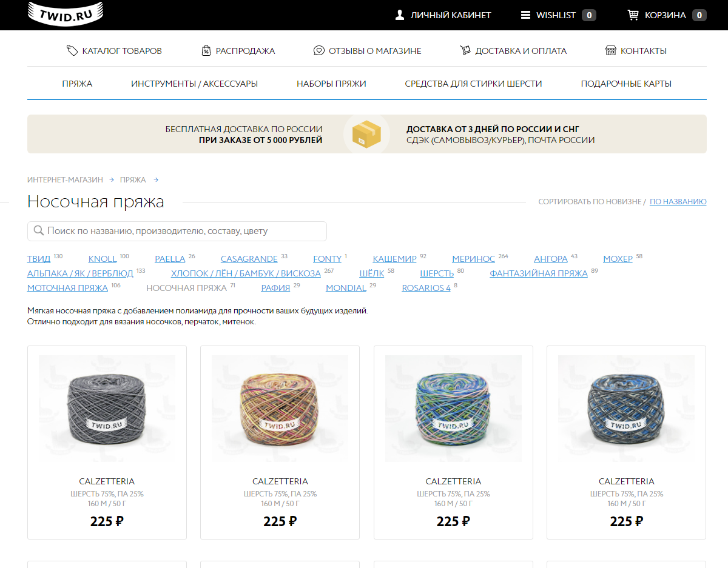Open Подарочные карты menu item
The height and width of the screenshot is (568, 728).
pos(626,84)
